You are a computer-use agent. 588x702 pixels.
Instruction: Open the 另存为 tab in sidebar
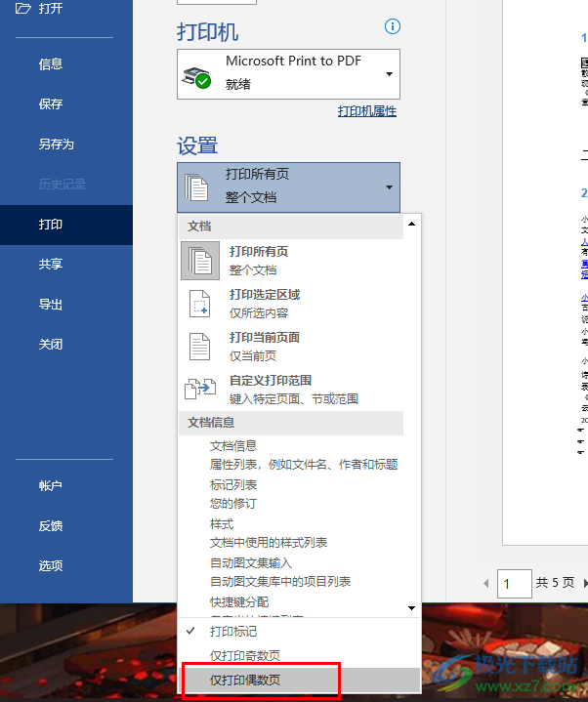click(x=57, y=145)
